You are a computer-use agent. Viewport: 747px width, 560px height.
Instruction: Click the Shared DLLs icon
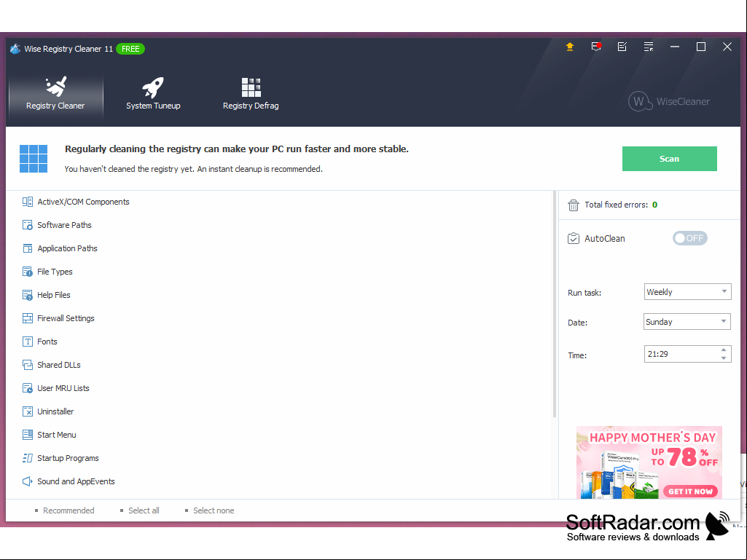28,366
